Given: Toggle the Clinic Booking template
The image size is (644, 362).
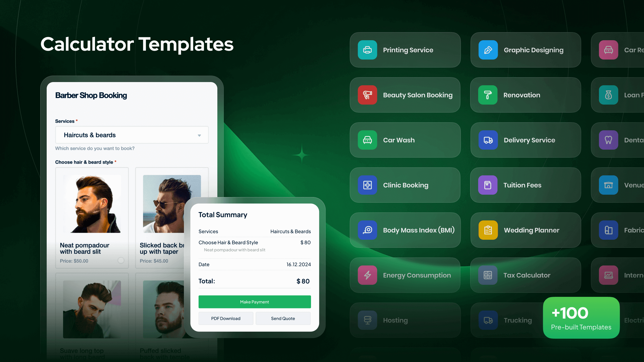Looking at the screenshot, I should pyautogui.click(x=405, y=185).
